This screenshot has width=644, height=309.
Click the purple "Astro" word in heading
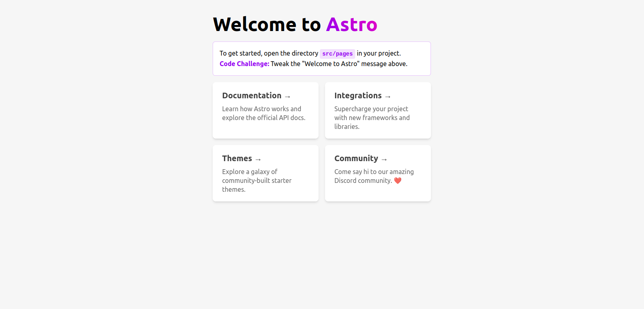coord(352,24)
